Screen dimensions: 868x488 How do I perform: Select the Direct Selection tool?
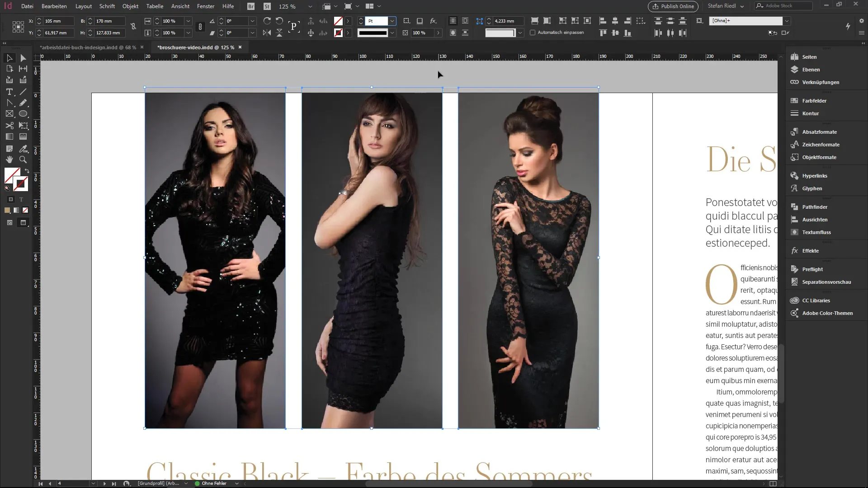[23, 58]
